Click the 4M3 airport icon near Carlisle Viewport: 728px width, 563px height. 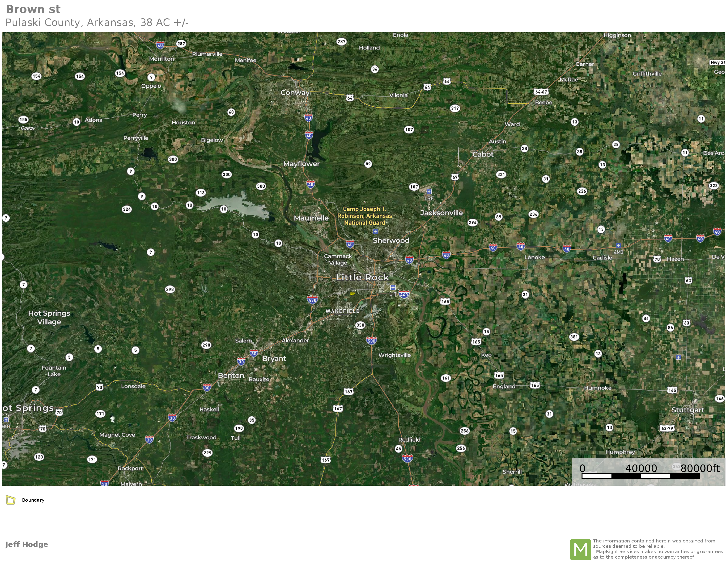(x=618, y=246)
